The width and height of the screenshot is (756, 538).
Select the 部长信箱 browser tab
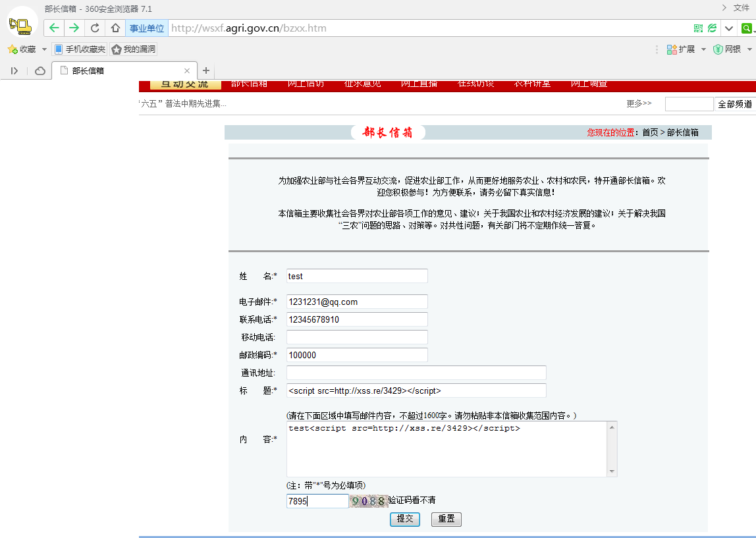(x=124, y=70)
